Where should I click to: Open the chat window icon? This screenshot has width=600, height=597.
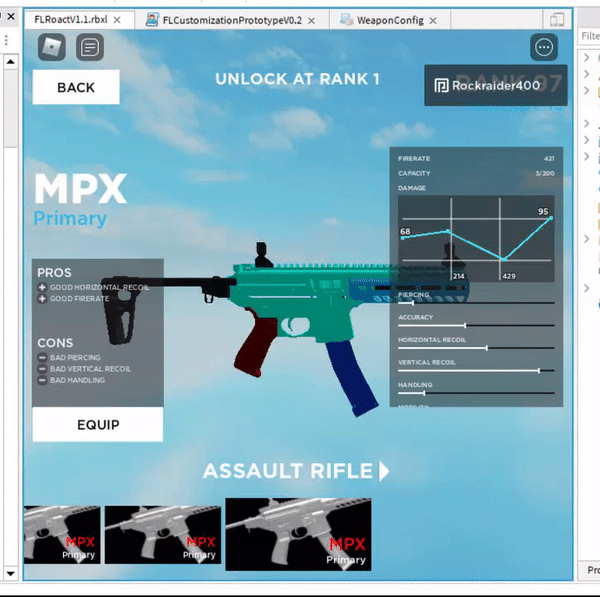(90, 47)
